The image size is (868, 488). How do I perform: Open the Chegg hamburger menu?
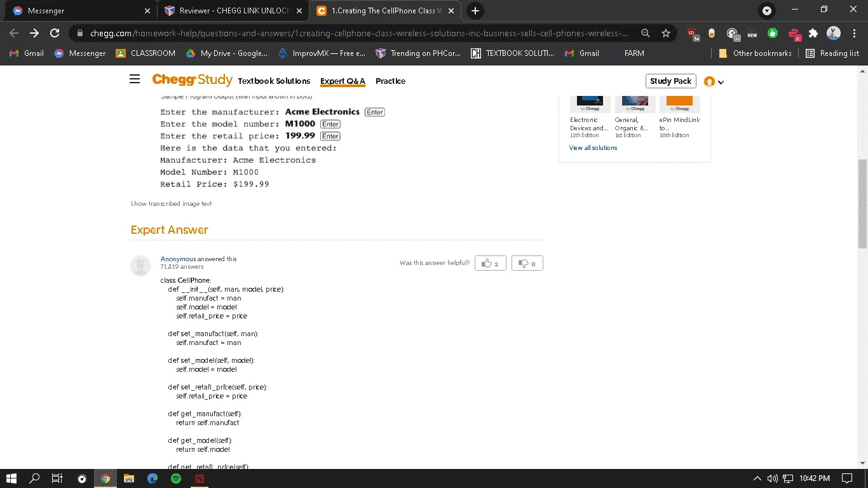pos(135,79)
